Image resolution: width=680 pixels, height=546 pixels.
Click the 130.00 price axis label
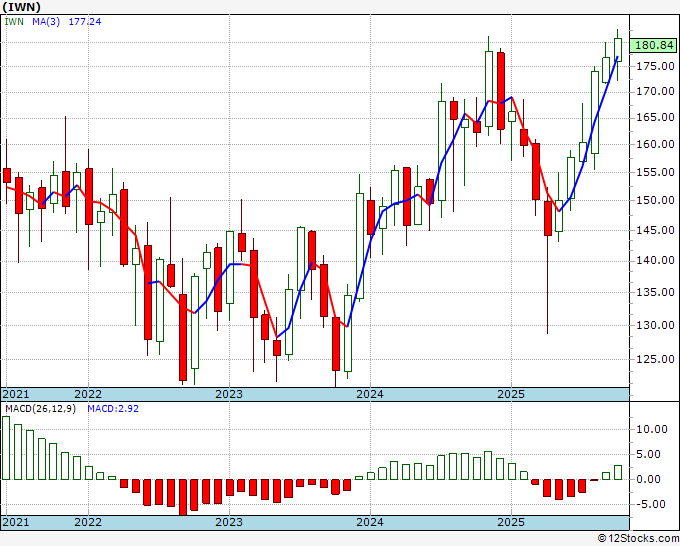(655, 325)
